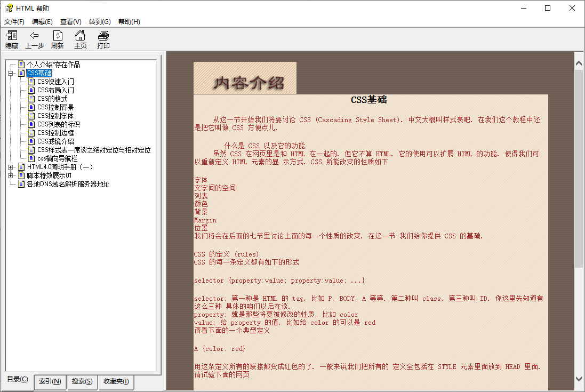Click the Refresh (刷新) toolbar icon
585x392 pixels.
tap(58, 36)
